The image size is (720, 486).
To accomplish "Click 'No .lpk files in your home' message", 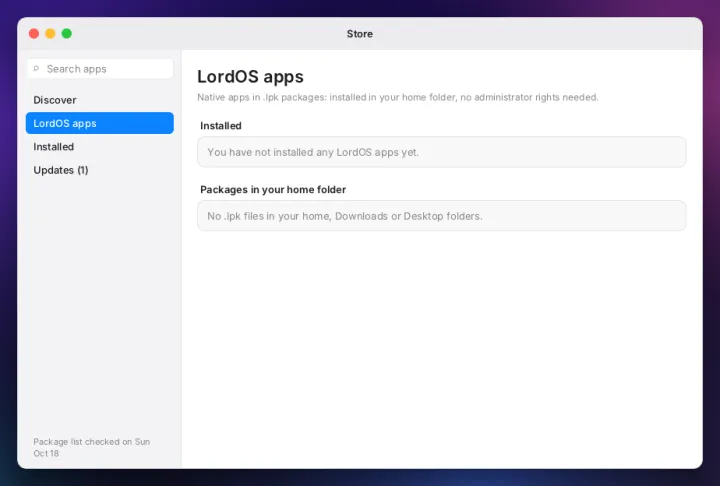I will [x=345, y=216].
